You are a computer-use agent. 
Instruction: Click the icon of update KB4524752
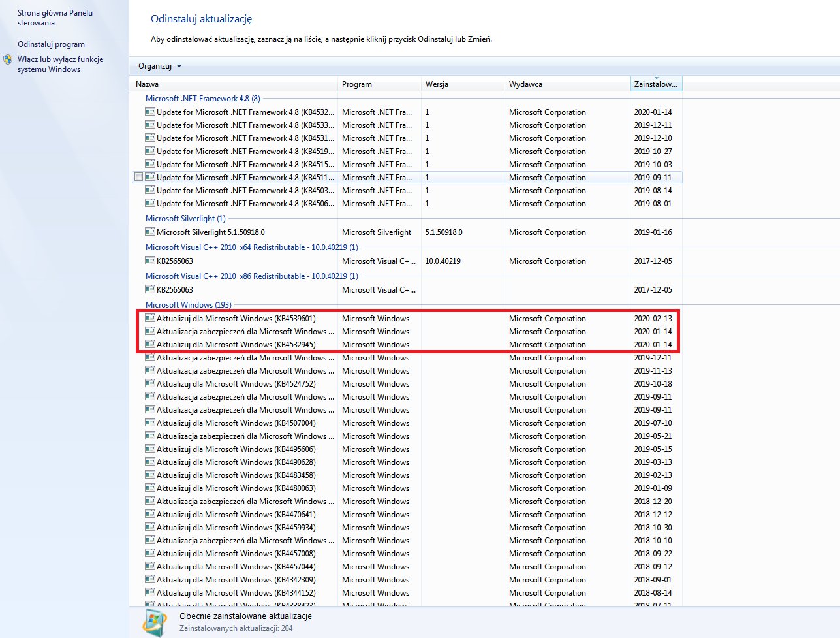point(150,383)
